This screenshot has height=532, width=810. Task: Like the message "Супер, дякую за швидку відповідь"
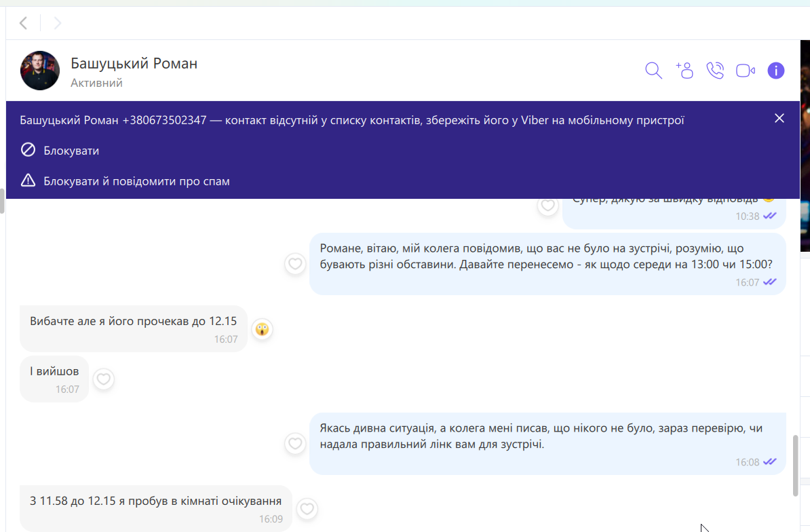click(547, 205)
